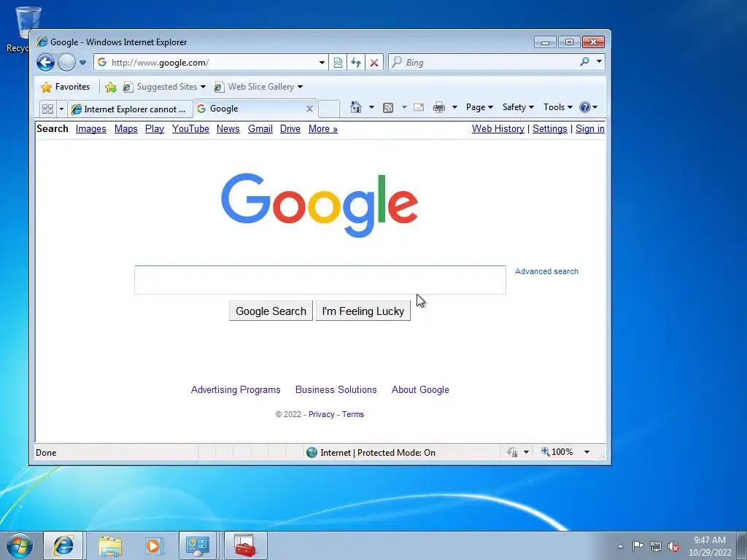Open the YouTube link
This screenshot has width=747, height=560.
click(x=190, y=129)
